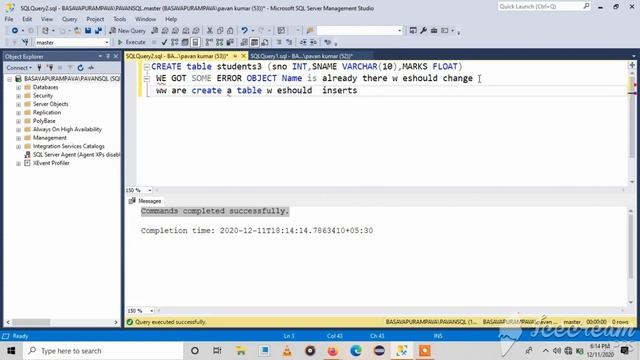Screen dimensions: 640x360
Task: Click the Navigate Backward icon
Action: (x=15, y=31)
